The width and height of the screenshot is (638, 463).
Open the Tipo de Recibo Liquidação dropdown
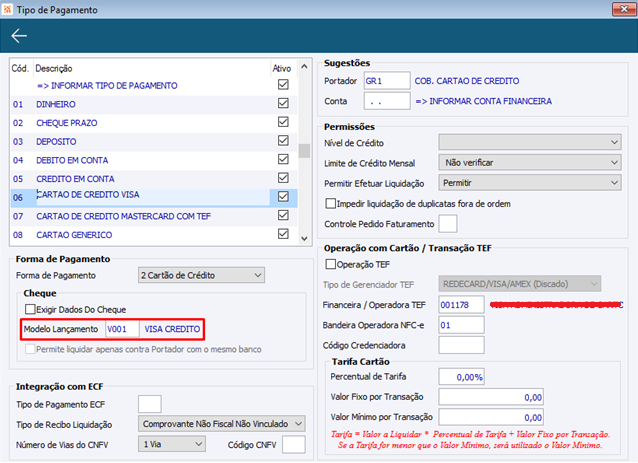tap(222, 424)
